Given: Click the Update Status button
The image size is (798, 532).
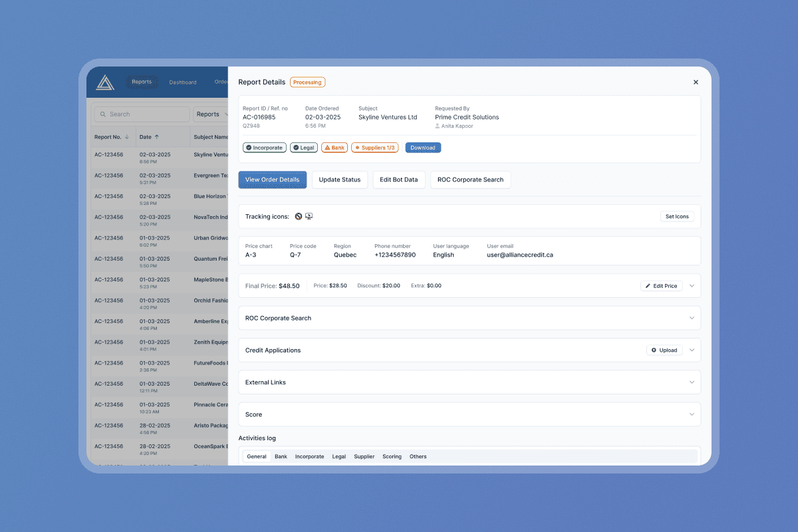Looking at the screenshot, I should (x=339, y=180).
